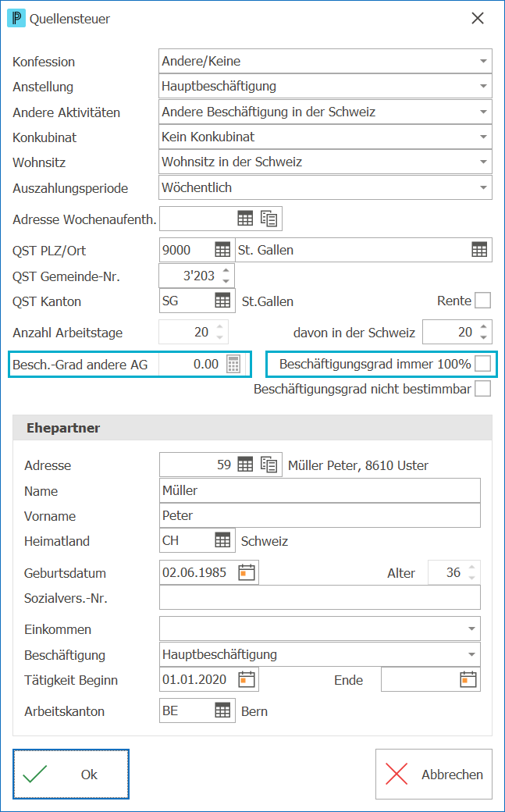Screen dimensions: 505x812
Task: Open lookup table for Adresse Wochenaufenthalt
Action: point(245,219)
